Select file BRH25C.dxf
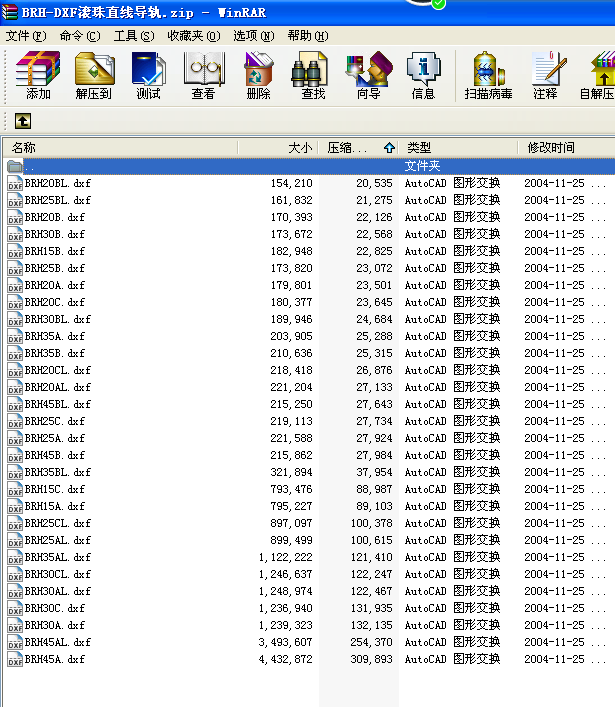Screen dimensions: 615x707 click(55, 421)
